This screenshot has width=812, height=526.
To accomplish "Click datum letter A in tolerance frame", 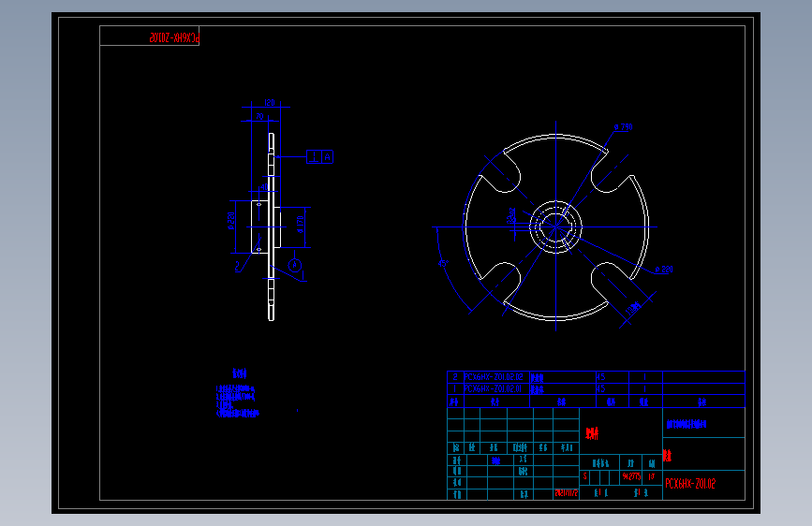I will pos(327,157).
